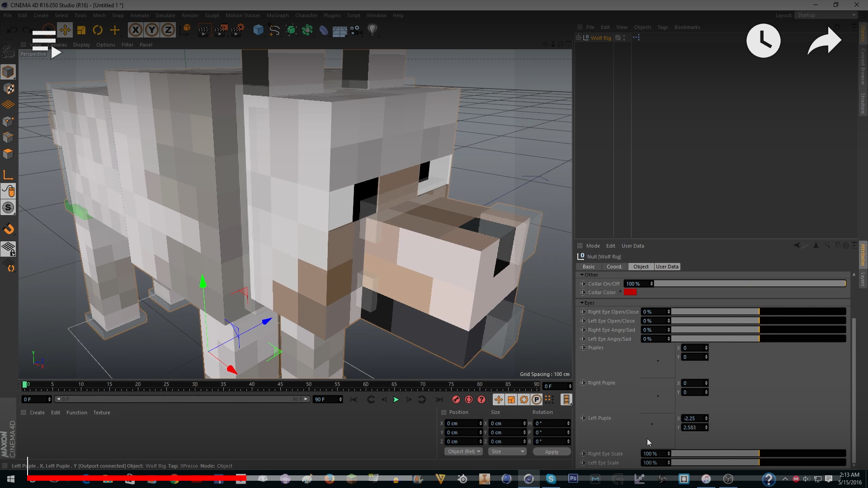
Task: Click the Subdivision Surface generator icon
Action: click(x=291, y=30)
